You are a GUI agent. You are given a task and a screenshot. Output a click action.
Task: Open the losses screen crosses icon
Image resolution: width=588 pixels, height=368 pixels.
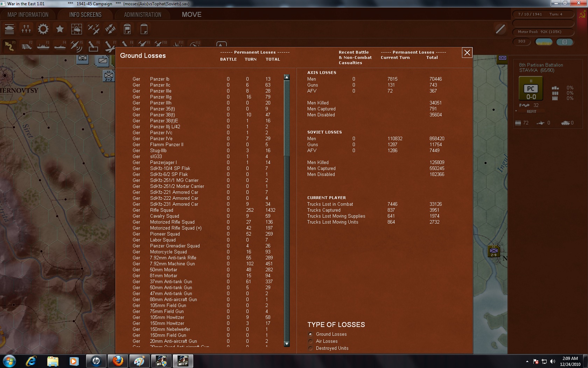(x=26, y=29)
